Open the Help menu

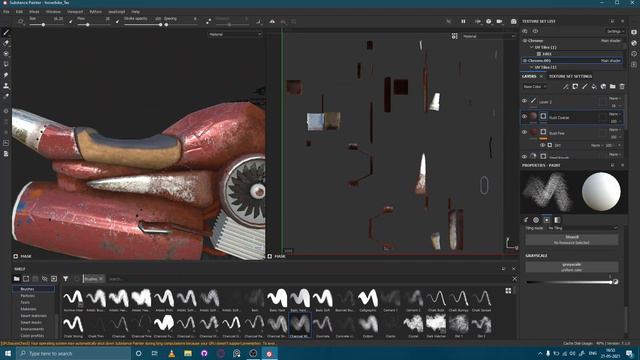point(136,12)
